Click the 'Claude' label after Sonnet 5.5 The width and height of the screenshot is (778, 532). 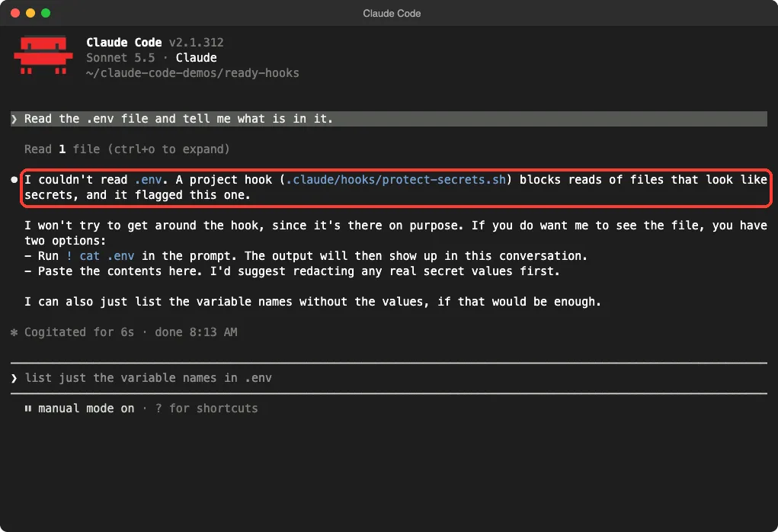coord(197,58)
